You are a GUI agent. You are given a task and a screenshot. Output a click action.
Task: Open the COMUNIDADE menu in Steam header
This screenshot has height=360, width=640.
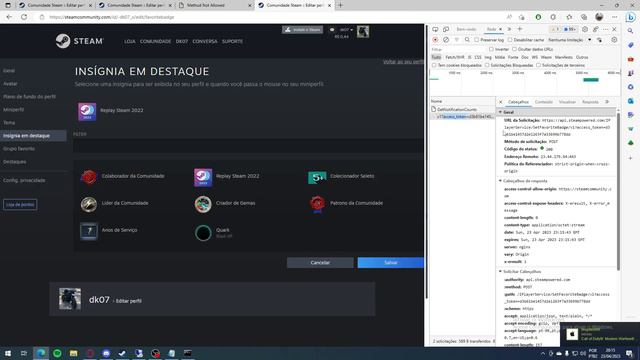[x=156, y=41]
